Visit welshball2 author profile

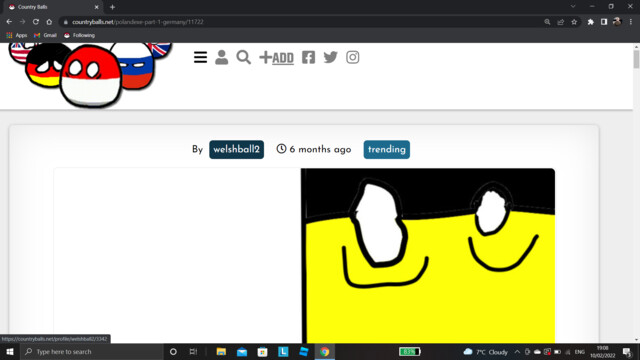236,149
